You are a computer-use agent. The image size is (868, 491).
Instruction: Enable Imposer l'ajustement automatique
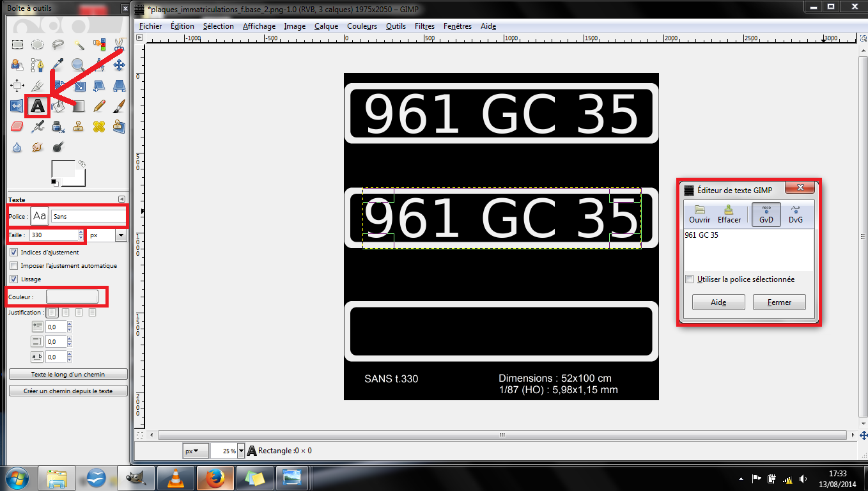[x=14, y=266]
